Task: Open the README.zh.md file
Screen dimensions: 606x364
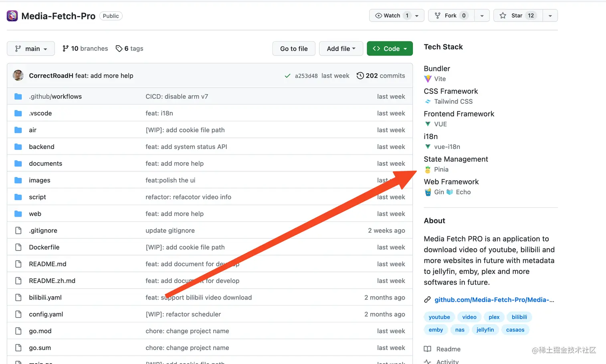Action: 52,281
